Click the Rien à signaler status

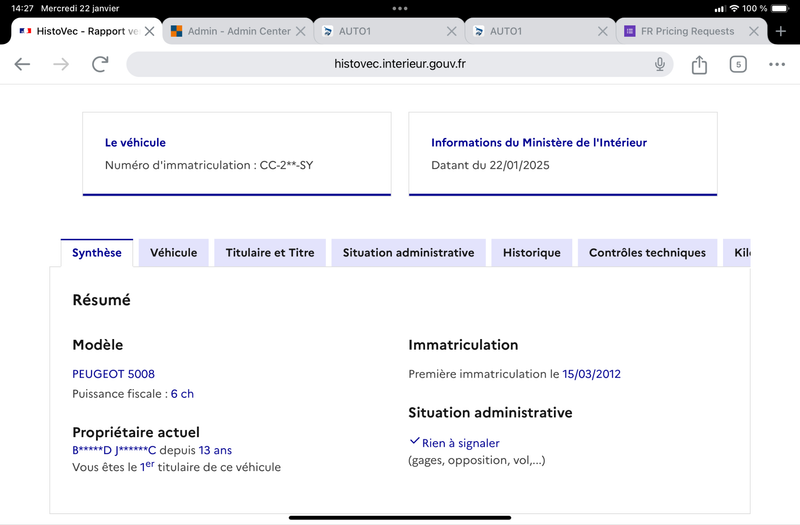pos(460,443)
